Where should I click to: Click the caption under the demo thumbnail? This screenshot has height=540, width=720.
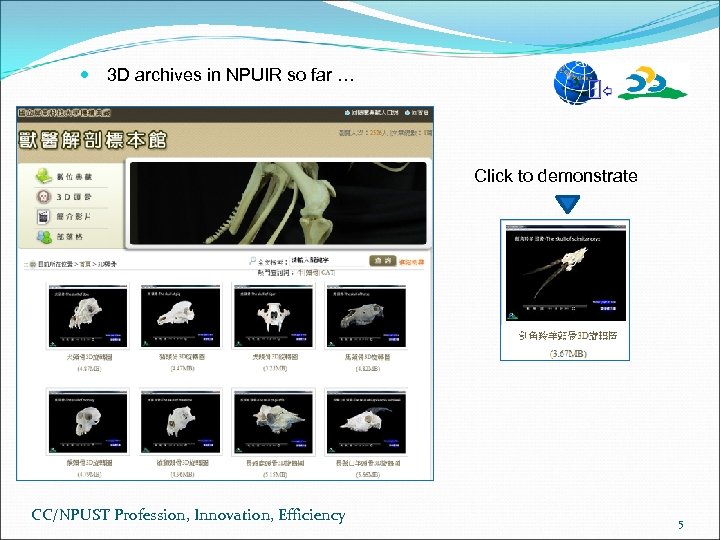pyautogui.click(x=568, y=336)
